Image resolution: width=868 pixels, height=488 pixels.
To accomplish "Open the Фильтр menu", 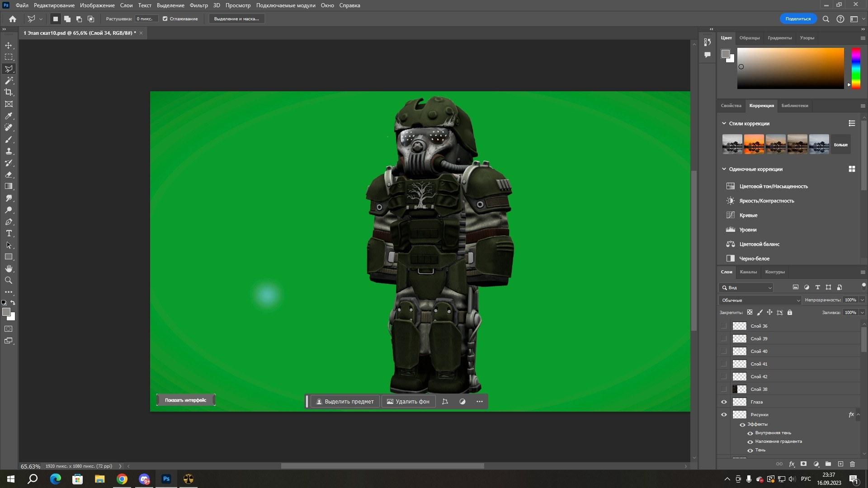I will tap(198, 5).
